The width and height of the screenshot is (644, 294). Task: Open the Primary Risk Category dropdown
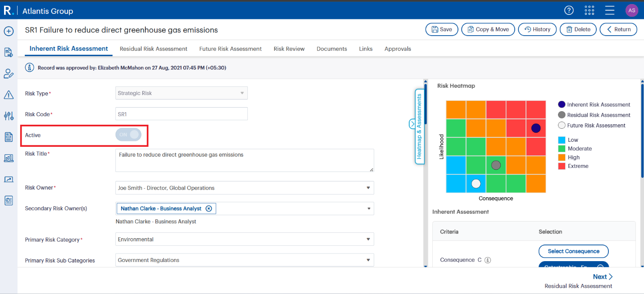pyautogui.click(x=245, y=239)
